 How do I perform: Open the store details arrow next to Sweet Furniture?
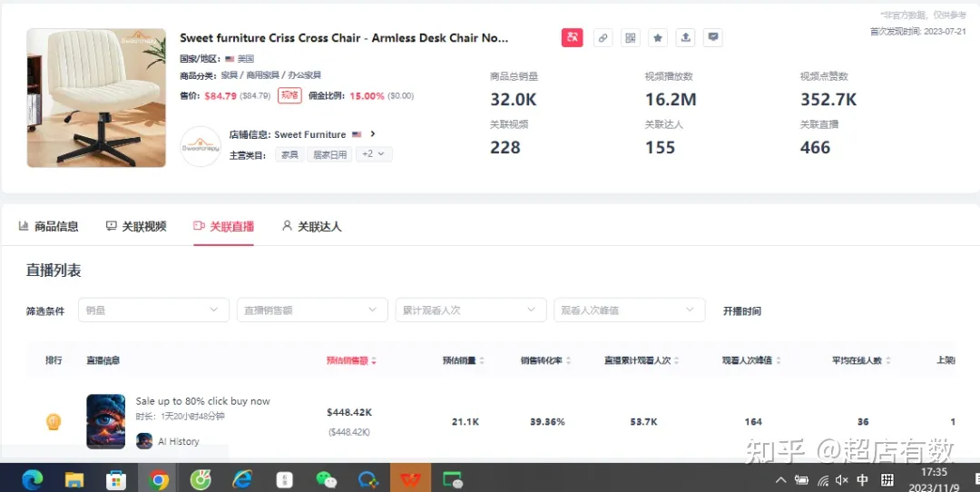(x=373, y=133)
